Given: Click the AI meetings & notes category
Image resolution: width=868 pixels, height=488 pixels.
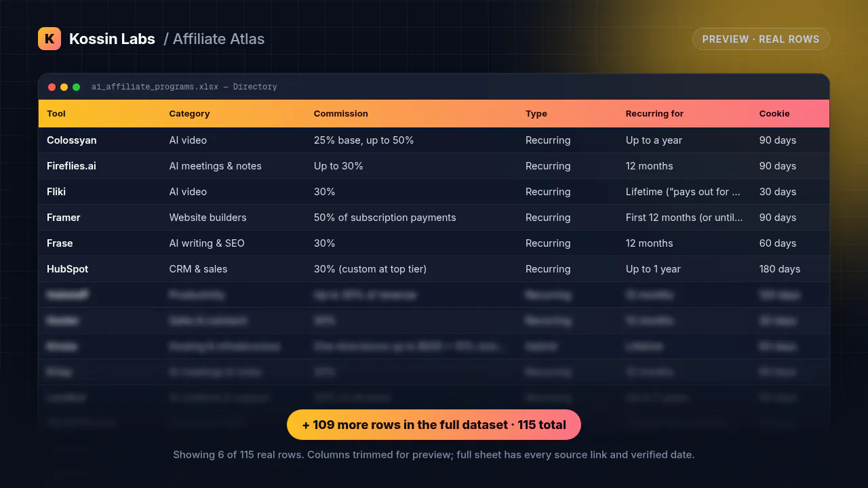Looking at the screenshot, I should tap(216, 166).
